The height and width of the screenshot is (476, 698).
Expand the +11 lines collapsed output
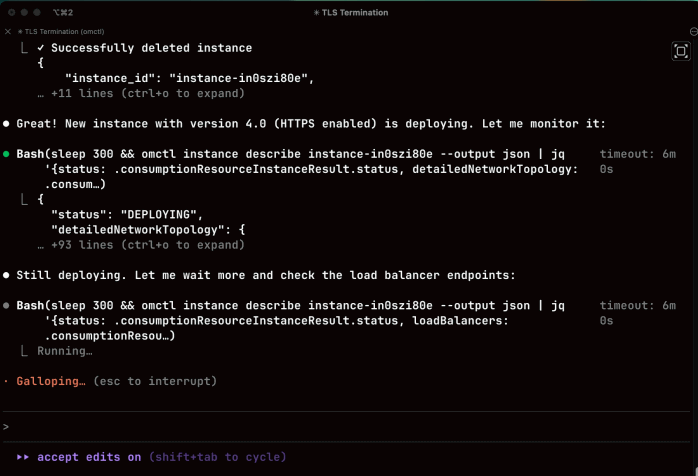(140, 93)
